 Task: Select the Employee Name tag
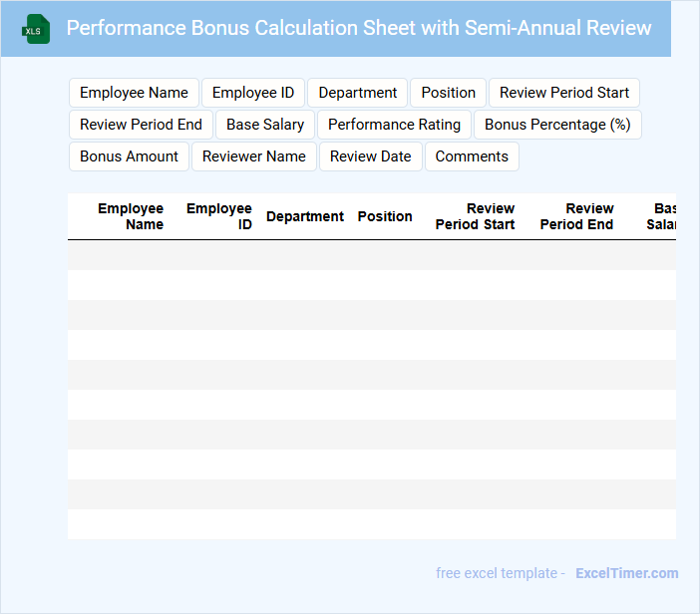[x=134, y=93]
